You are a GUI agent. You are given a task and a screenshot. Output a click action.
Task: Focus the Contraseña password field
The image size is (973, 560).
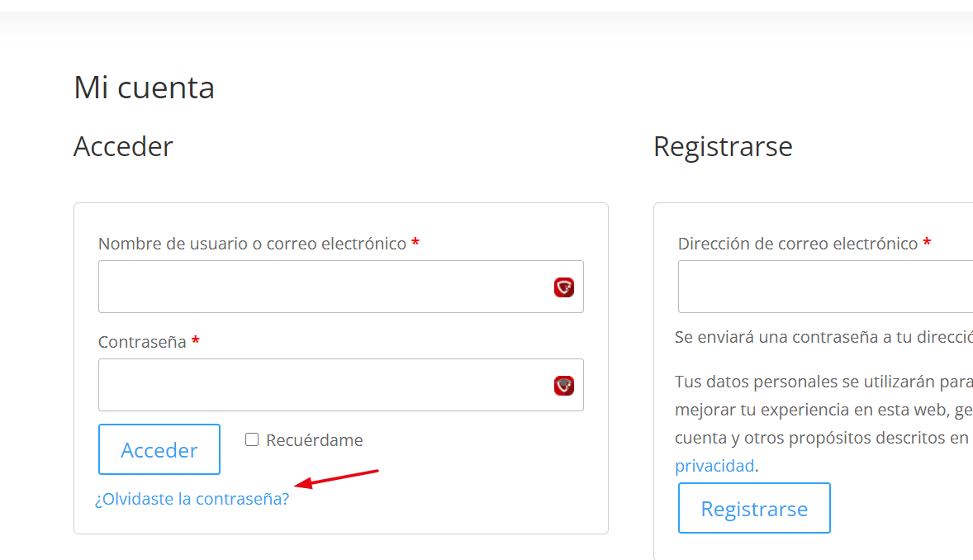point(340,385)
